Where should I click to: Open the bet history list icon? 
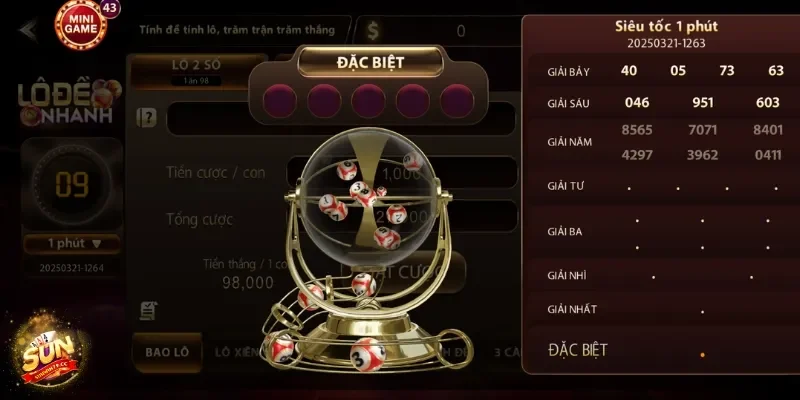148,311
